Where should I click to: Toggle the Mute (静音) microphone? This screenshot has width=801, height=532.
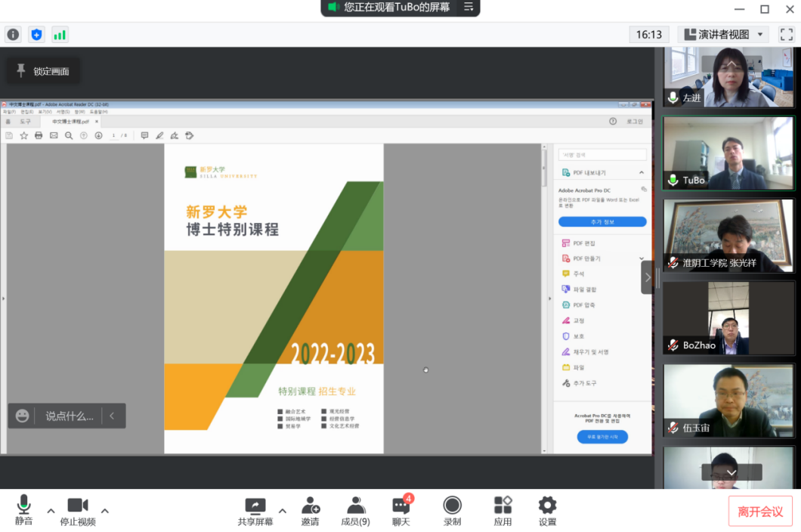tap(24, 512)
